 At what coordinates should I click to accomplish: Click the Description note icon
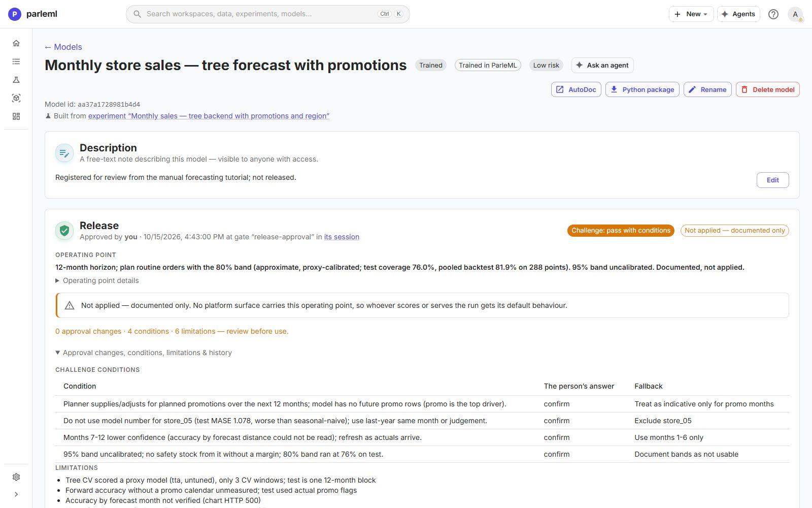(64, 153)
